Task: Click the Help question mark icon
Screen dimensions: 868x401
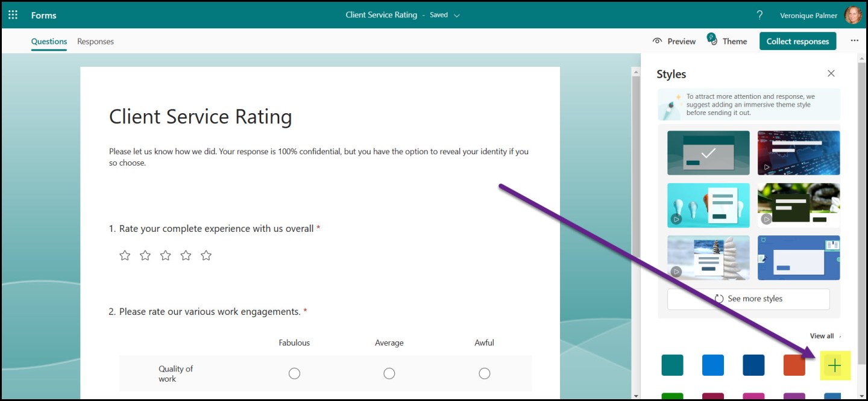Action: [759, 14]
